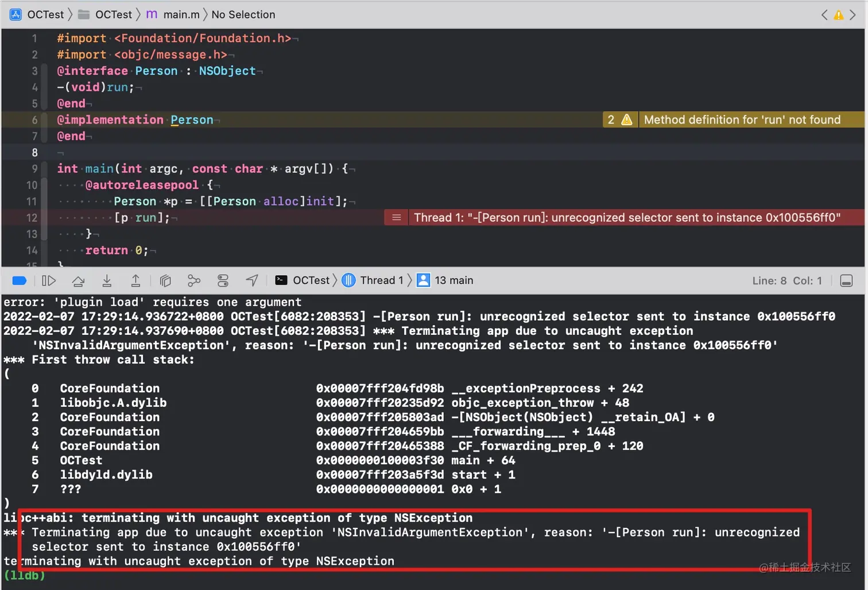This screenshot has height=590, width=868.
Task: Toggle the debug console pane visibility
Action: tap(846, 280)
